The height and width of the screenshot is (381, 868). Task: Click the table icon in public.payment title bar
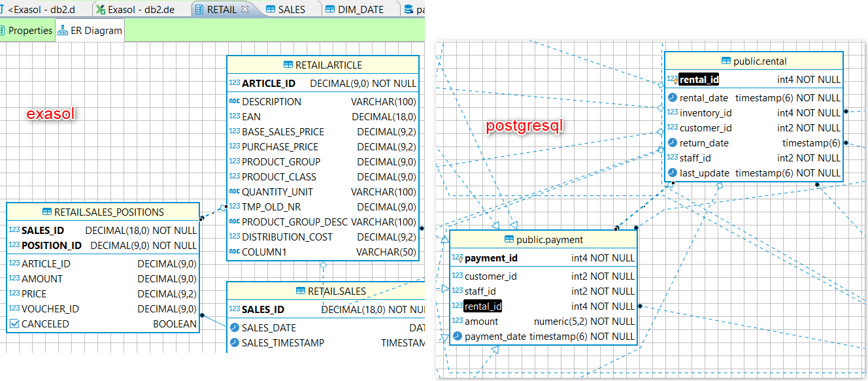pyautogui.click(x=508, y=240)
